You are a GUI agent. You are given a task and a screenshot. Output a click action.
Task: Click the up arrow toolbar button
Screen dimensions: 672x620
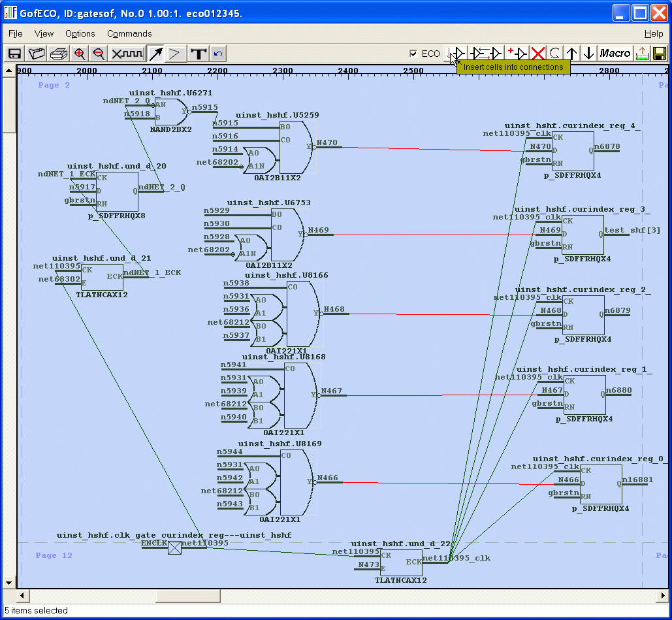[x=572, y=54]
